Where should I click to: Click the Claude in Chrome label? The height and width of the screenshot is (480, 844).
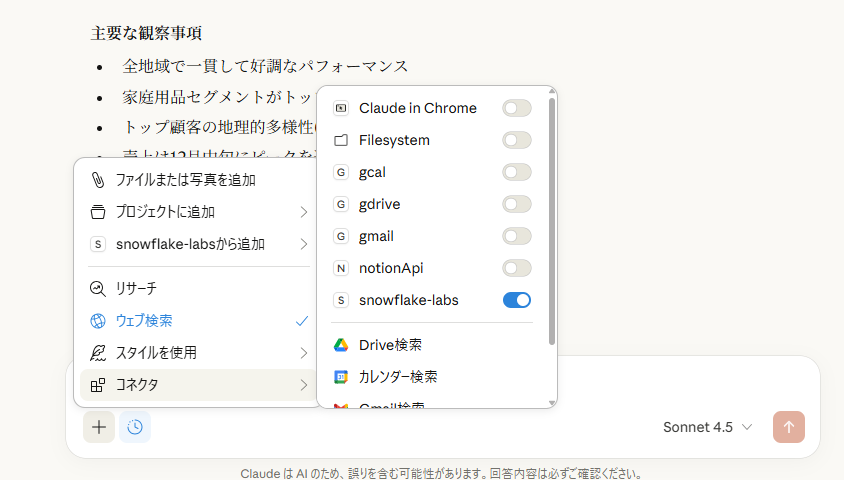(x=418, y=108)
